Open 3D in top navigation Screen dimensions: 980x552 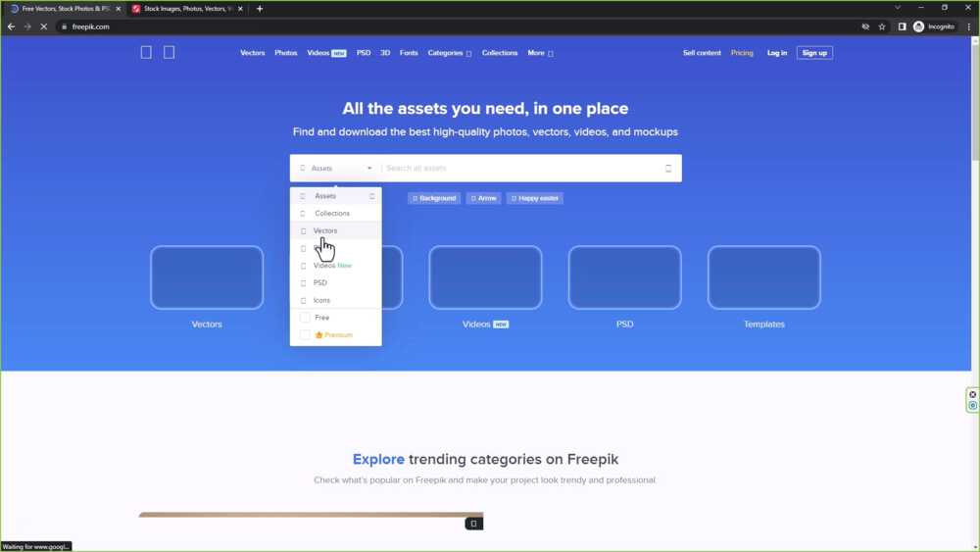click(385, 53)
